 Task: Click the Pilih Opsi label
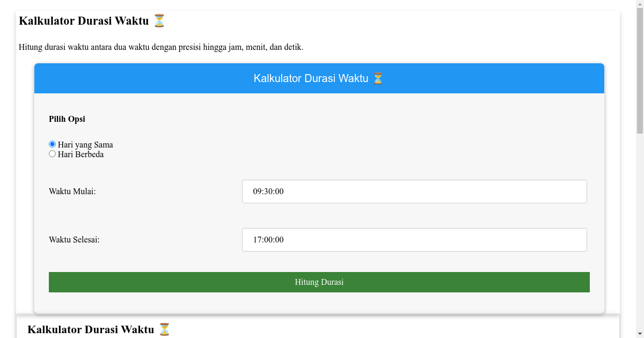pos(67,119)
